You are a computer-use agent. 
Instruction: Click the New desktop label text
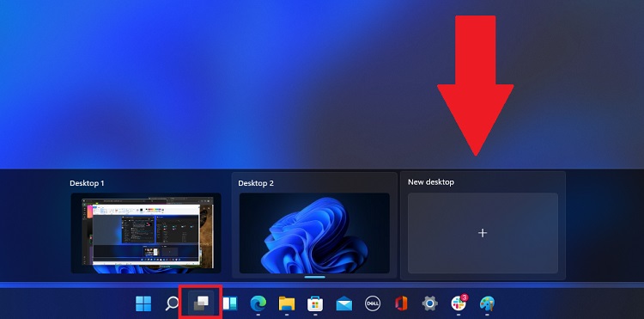point(431,182)
